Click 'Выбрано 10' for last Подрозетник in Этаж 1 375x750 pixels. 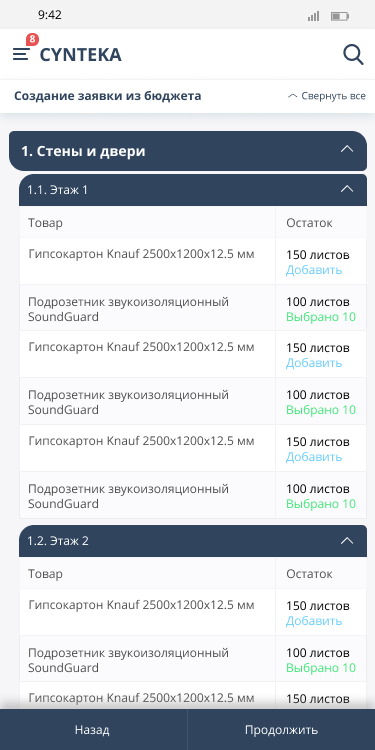click(321, 504)
